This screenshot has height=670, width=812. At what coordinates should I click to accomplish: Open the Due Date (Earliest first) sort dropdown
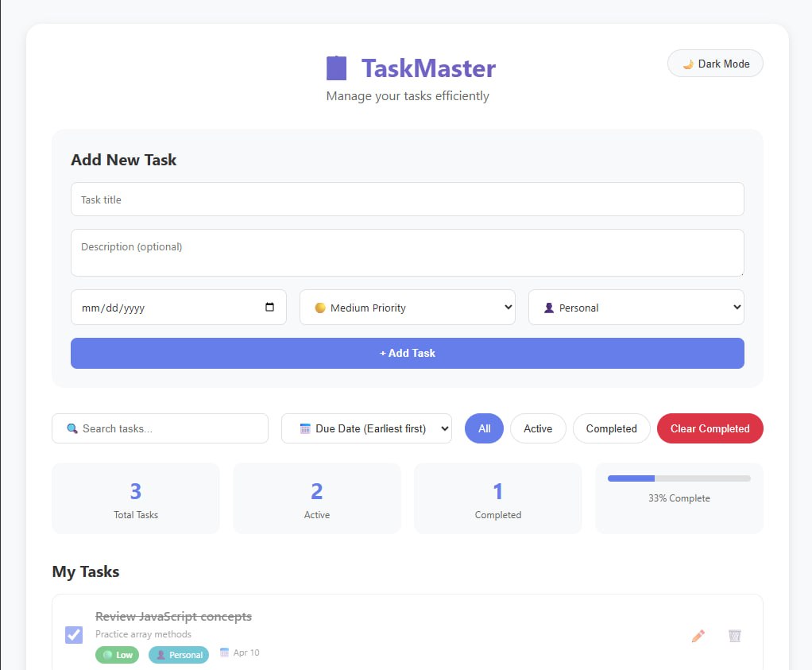366,428
